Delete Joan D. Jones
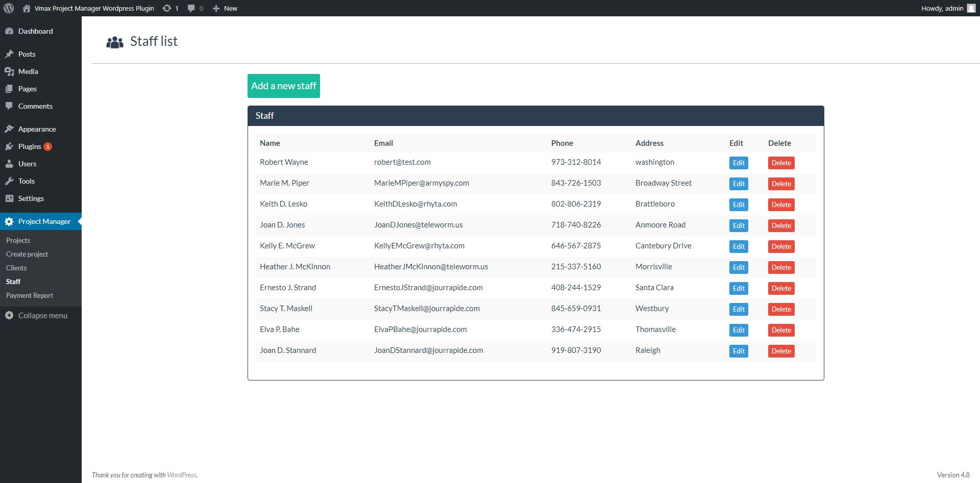The height and width of the screenshot is (483, 980). click(781, 225)
